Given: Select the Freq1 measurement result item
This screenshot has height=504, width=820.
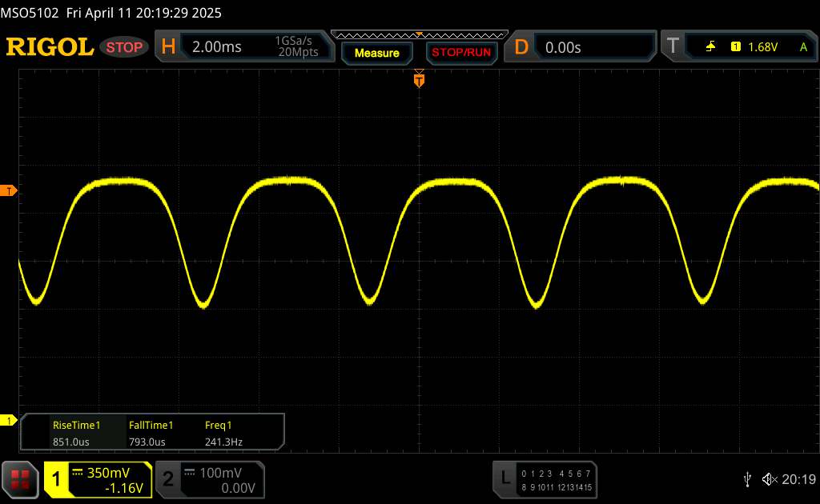Looking at the screenshot, I should [x=223, y=433].
